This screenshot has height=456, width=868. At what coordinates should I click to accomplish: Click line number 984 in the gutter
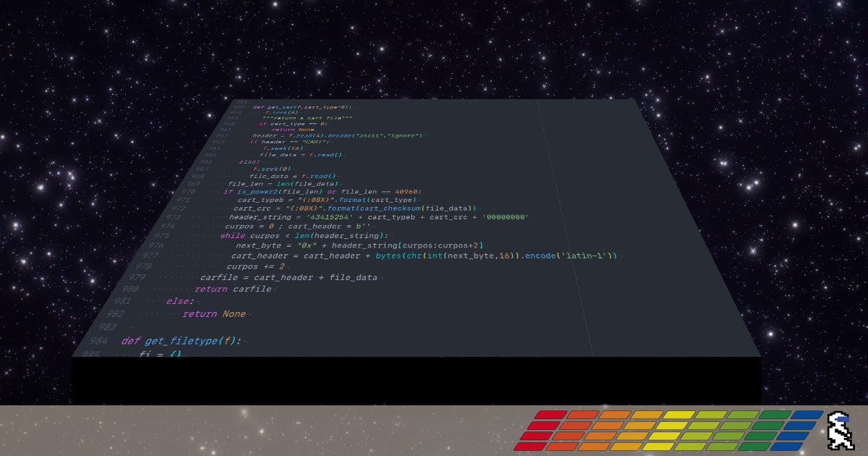tap(99, 341)
